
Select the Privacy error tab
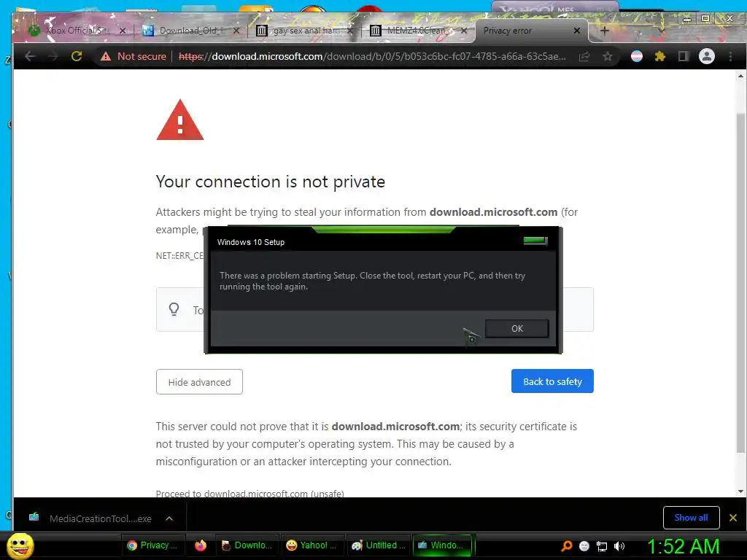pyautogui.click(x=524, y=31)
